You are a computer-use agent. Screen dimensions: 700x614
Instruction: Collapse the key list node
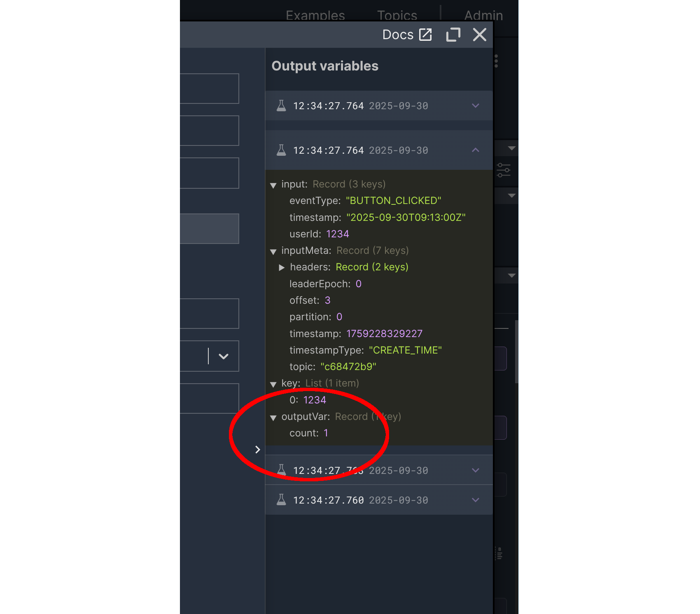point(273,384)
